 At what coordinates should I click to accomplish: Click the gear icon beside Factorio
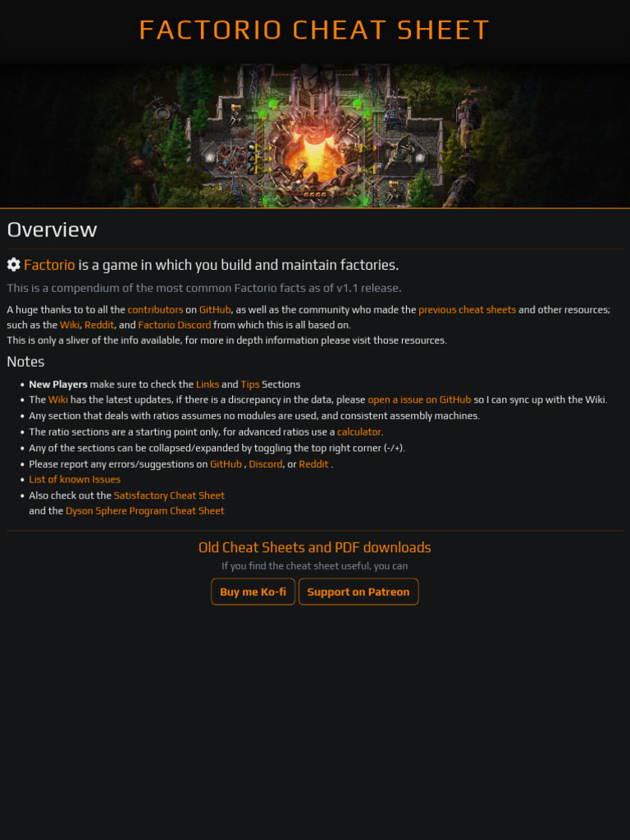[x=13, y=265]
